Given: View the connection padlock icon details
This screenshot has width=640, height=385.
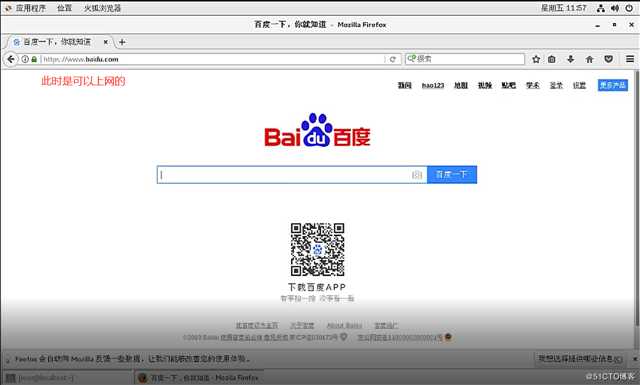Looking at the screenshot, I should point(34,59).
